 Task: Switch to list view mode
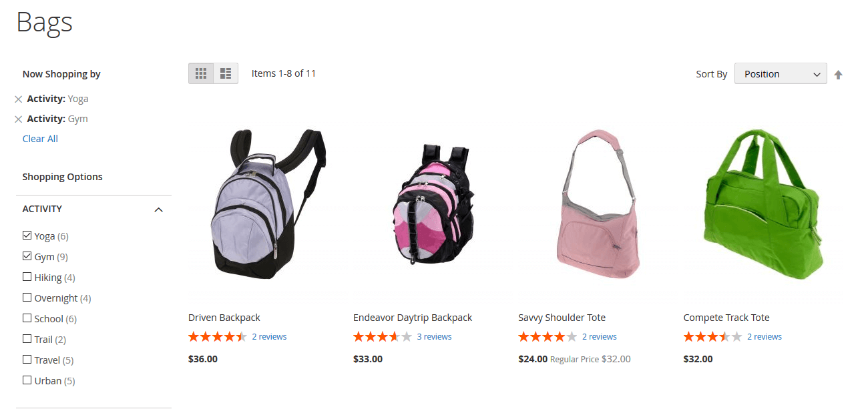[x=226, y=73]
